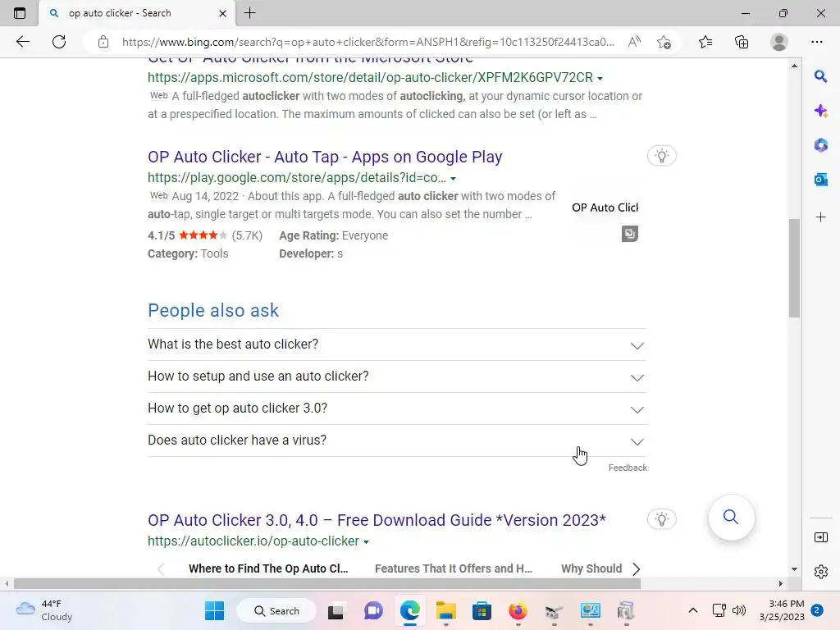This screenshot has height=630, width=840.
Task: View site information lock icon
Action: tap(103, 42)
